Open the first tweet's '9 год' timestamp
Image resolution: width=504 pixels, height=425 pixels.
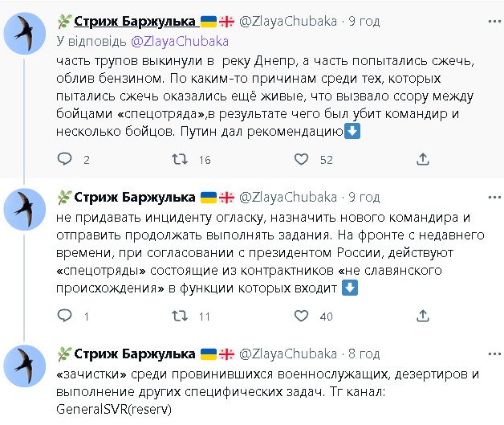pyautogui.click(x=361, y=22)
